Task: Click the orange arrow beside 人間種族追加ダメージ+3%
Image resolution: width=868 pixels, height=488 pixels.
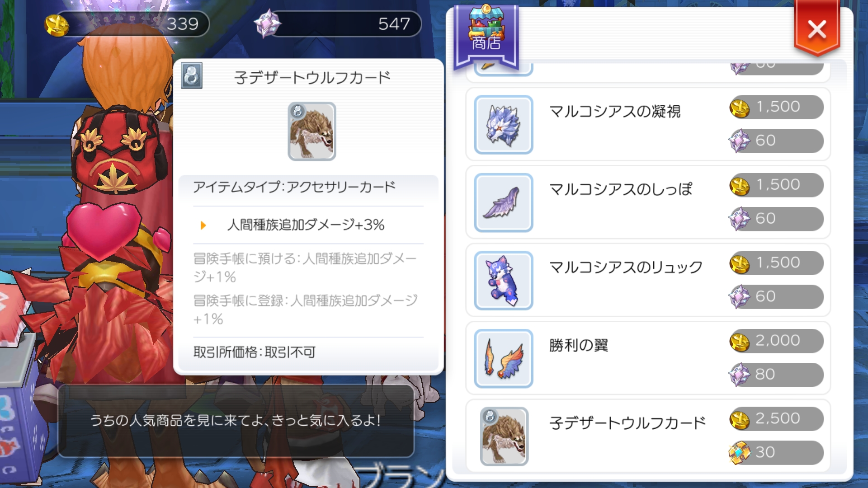Action: (203, 225)
